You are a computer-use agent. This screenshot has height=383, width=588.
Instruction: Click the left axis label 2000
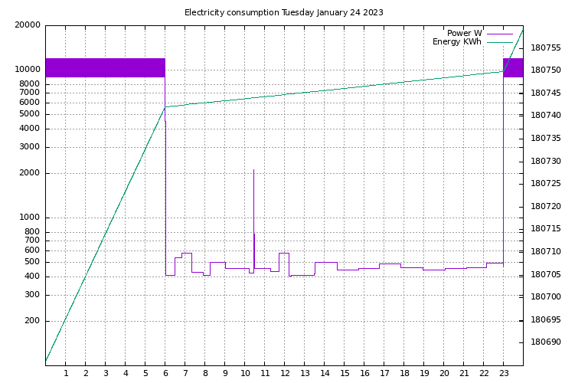pos(29,173)
